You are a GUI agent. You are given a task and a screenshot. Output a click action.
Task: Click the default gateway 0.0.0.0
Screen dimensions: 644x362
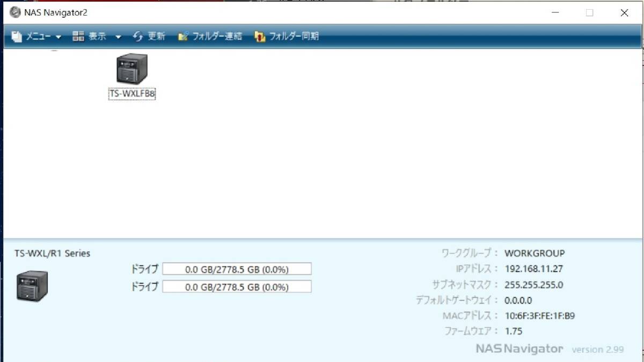tap(518, 300)
